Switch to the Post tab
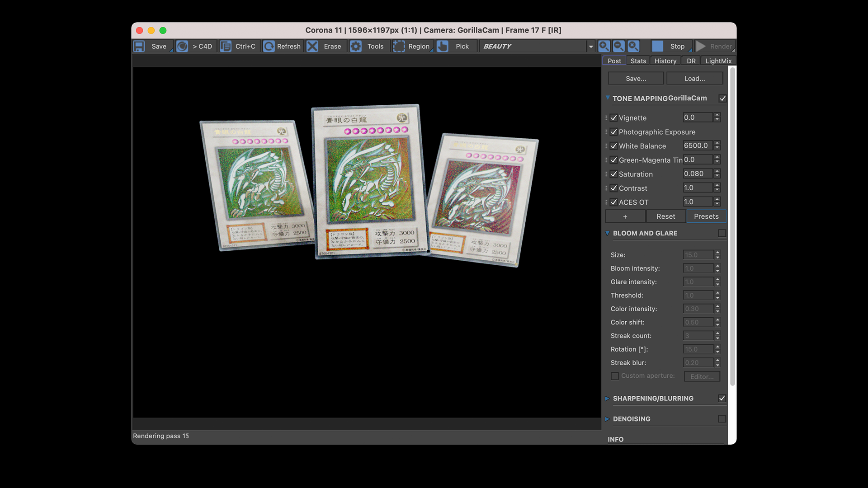Viewport: 868px width, 488px height. click(x=614, y=61)
